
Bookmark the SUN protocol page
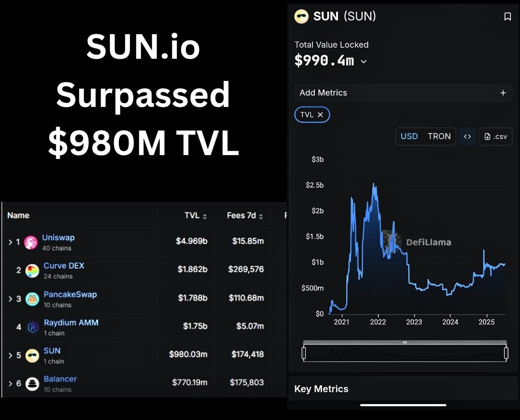pyautogui.click(x=507, y=16)
